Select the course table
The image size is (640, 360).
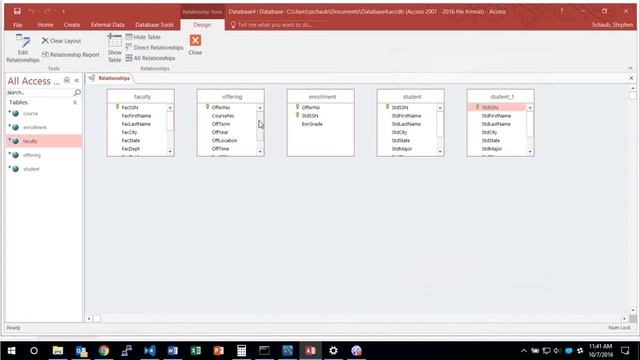click(43, 113)
